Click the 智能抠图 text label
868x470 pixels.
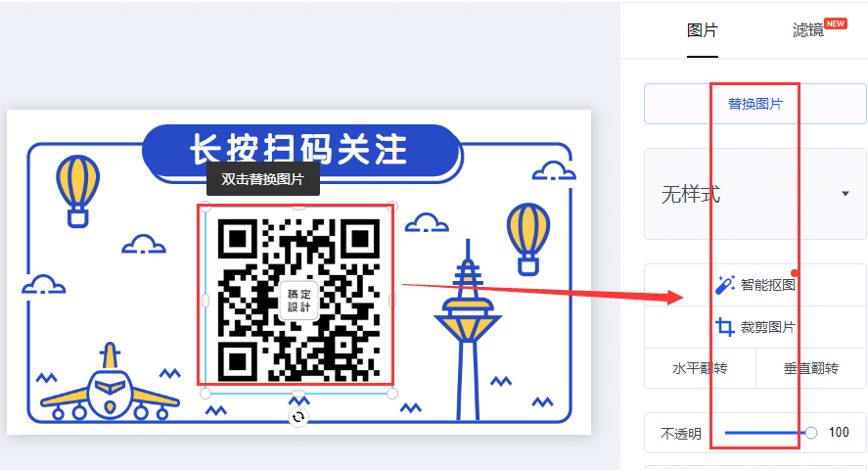768,285
